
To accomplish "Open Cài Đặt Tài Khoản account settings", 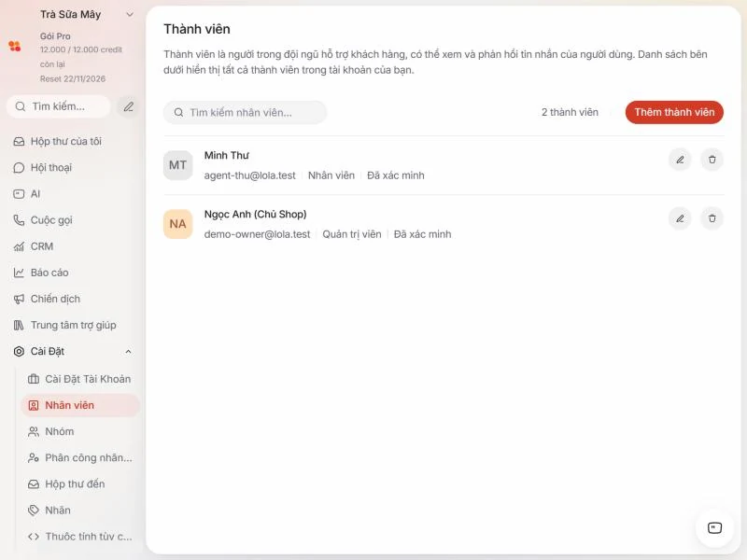I will tap(80, 379).
